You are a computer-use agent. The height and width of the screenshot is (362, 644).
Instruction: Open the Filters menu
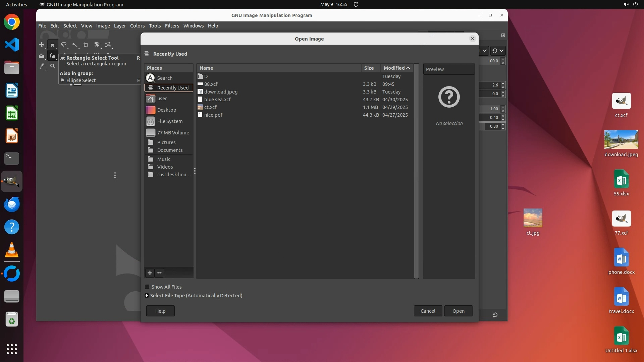click(172, 26)
